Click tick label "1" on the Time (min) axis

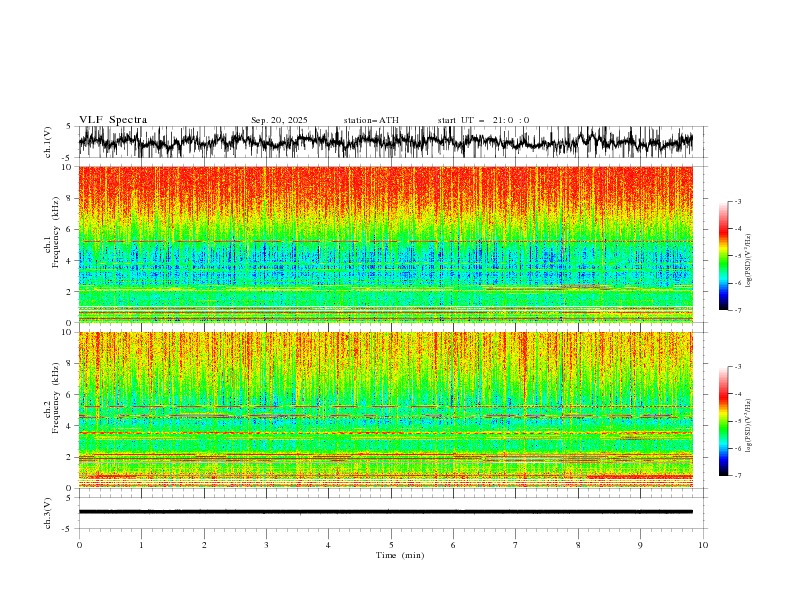pos(141,545)
